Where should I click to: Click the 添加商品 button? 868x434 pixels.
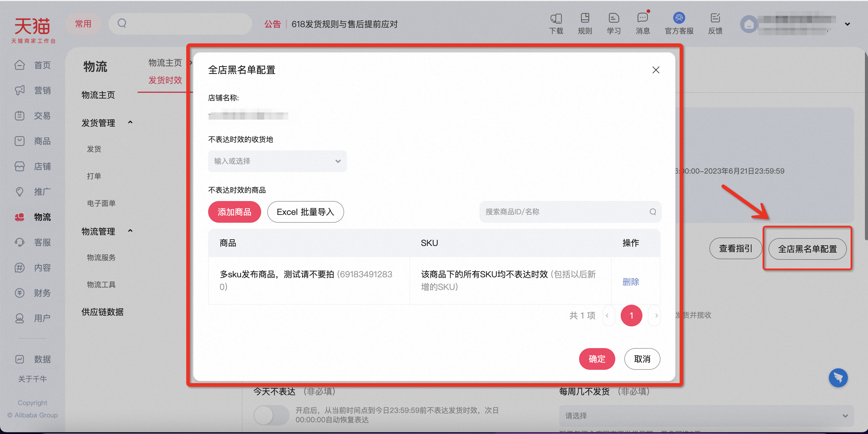click(x=235, y=212)
